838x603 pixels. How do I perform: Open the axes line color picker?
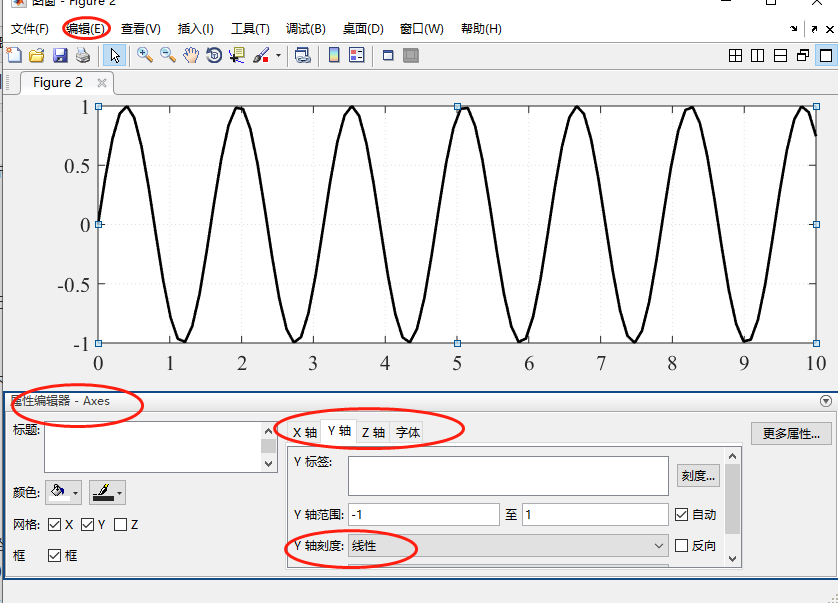click(x=107, y=492)
